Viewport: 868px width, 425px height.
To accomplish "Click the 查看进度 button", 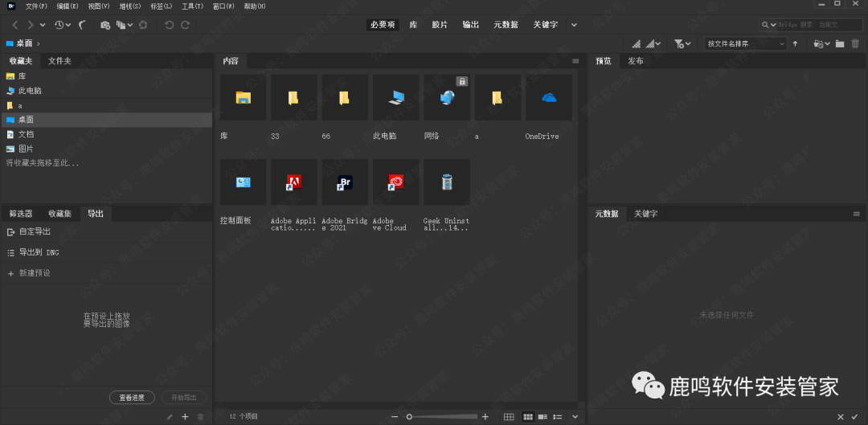I will [x=131, y=398].
